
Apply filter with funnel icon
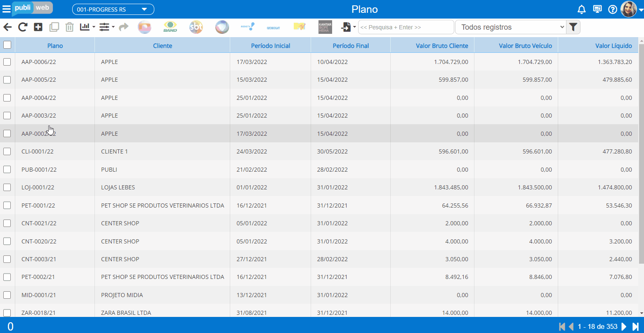(x=573, y=27)
